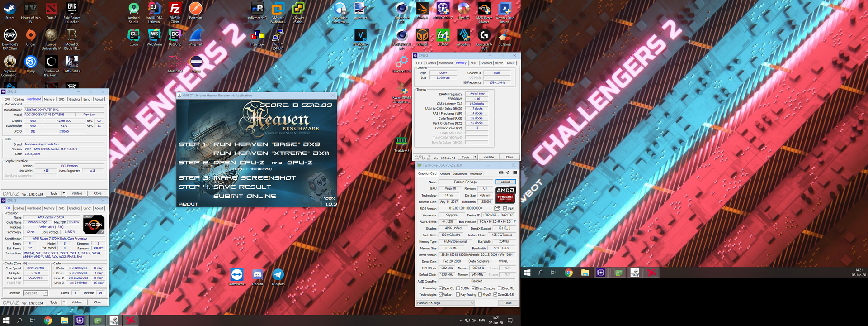Toggle the PhysX checkbox
The image size is (868, 326).
[480, 295]
